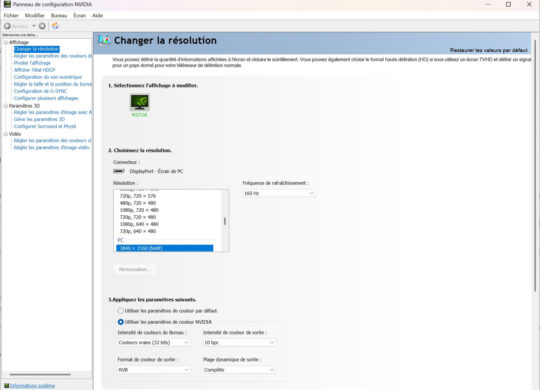This screenshot has width=540, height=390.
Task: Open the Fichier menu
Action: [11, 16]
